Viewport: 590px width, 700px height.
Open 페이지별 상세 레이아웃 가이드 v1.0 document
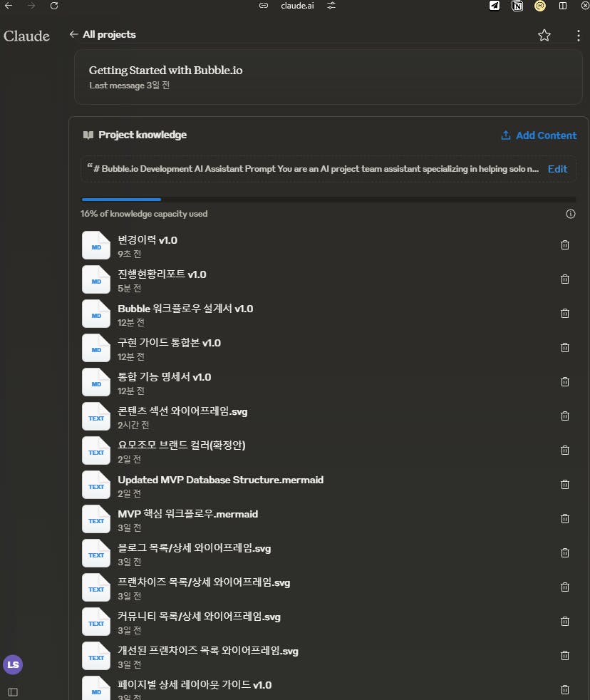tap(195, 685)
